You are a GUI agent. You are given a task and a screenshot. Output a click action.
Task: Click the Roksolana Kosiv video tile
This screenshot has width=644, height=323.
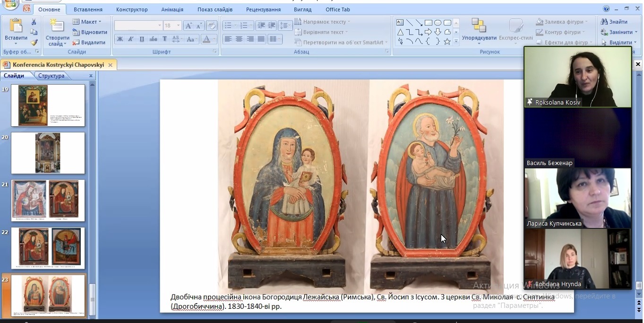[x=578, y=77]
